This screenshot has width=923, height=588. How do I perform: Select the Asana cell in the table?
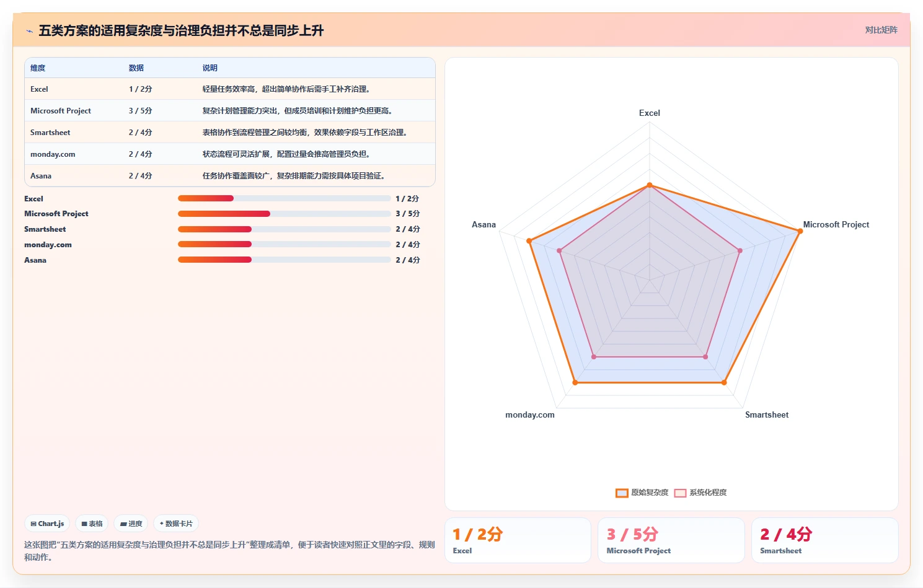[41, 176]
